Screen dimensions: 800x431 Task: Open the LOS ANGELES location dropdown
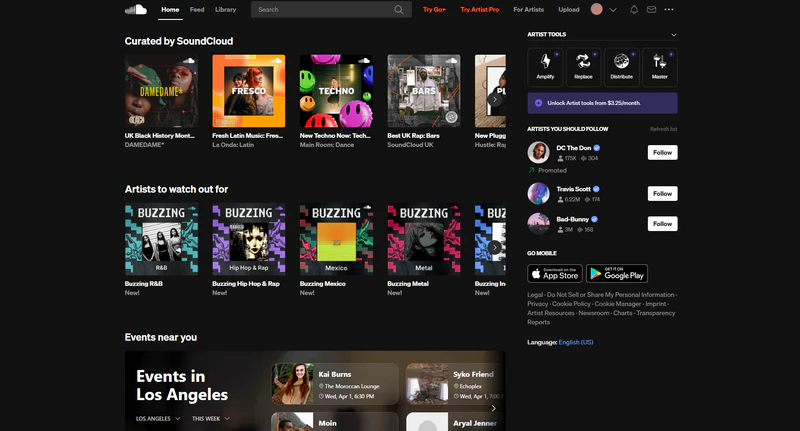point(158,418)
